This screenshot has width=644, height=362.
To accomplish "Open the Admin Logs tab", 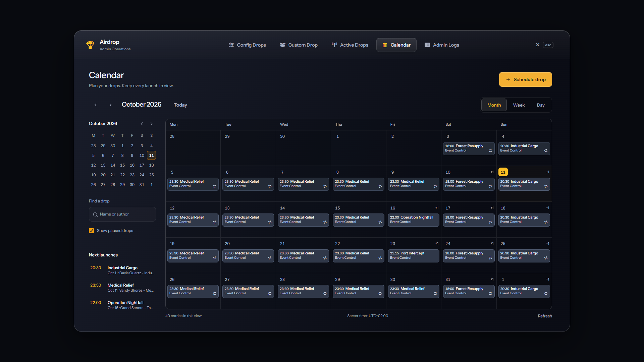I will [442, 45].
